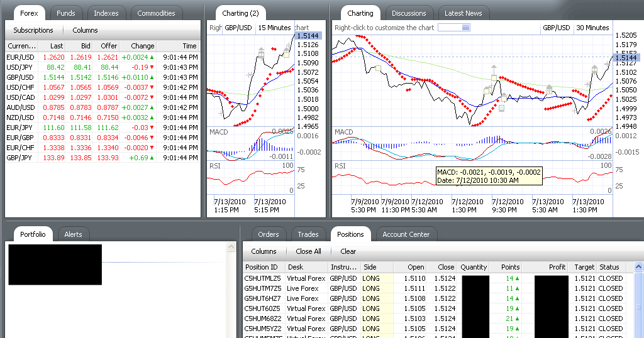The width and height of the screenshot is (644, 338).
Task: Click Columns in the Positions panel
Action: pyautogui.click(x=264, y=251)
